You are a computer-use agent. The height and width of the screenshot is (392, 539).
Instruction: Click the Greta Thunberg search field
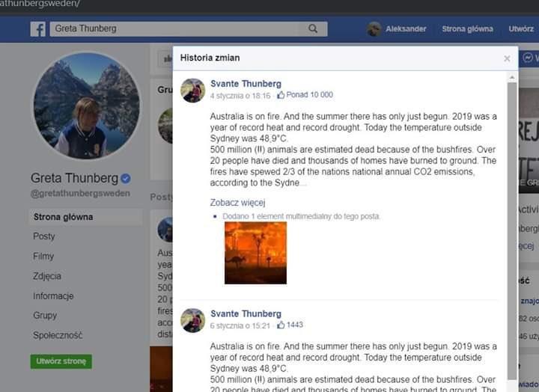click(189, 29)
